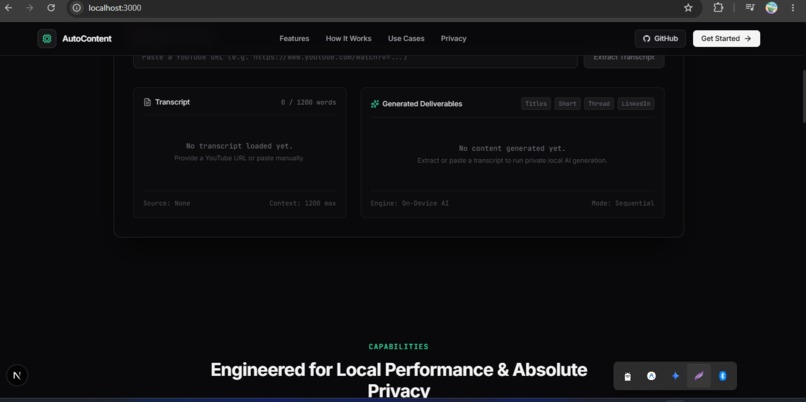Bookmark this page with the star icon
This screenshot has height=402, width=806.
point(688,8)
